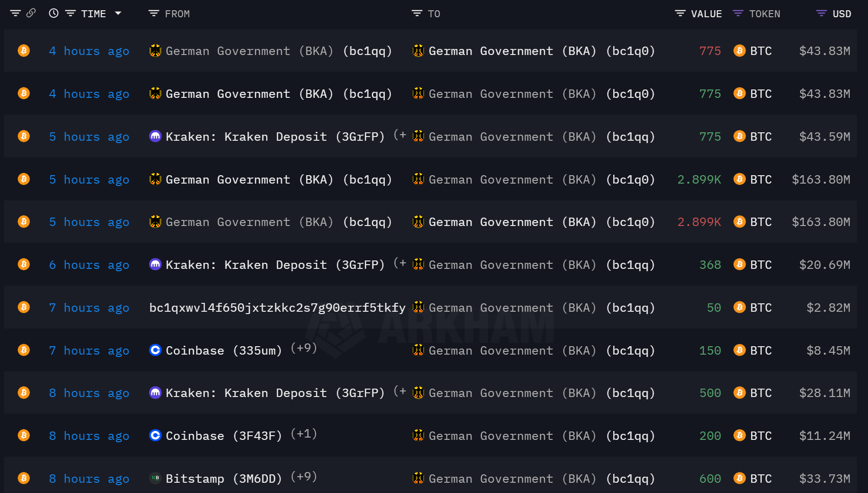The height and width of the screenshot is (493, 868).
Task: Expand the (+9) beside Bitstamp (3M6DD)
Action: (x=304, y=477)
